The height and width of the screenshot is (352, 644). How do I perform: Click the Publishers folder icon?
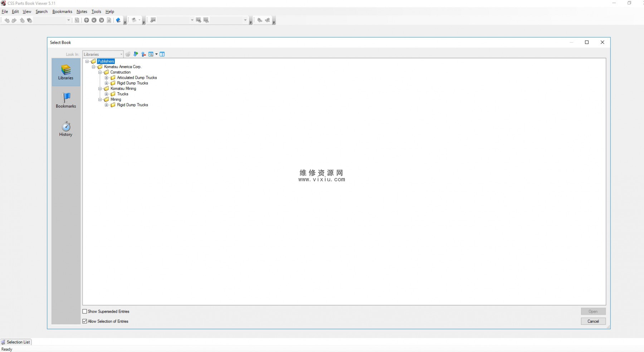tap(93, 61)
